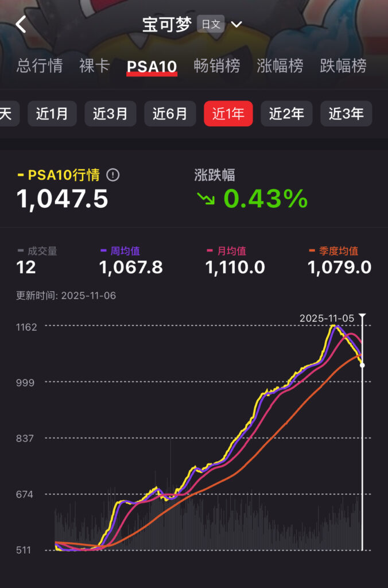Tap the green downward trend arrow

(205, 199)
